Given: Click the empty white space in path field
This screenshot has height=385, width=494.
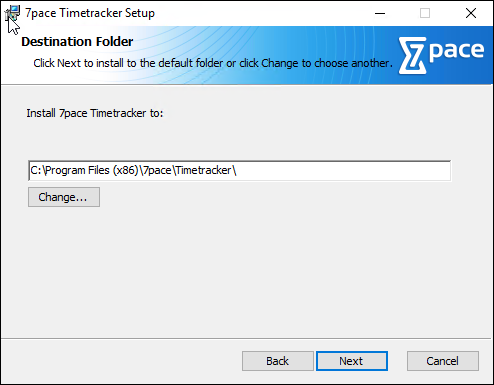Looking at the screenshot, I should 343,171.
